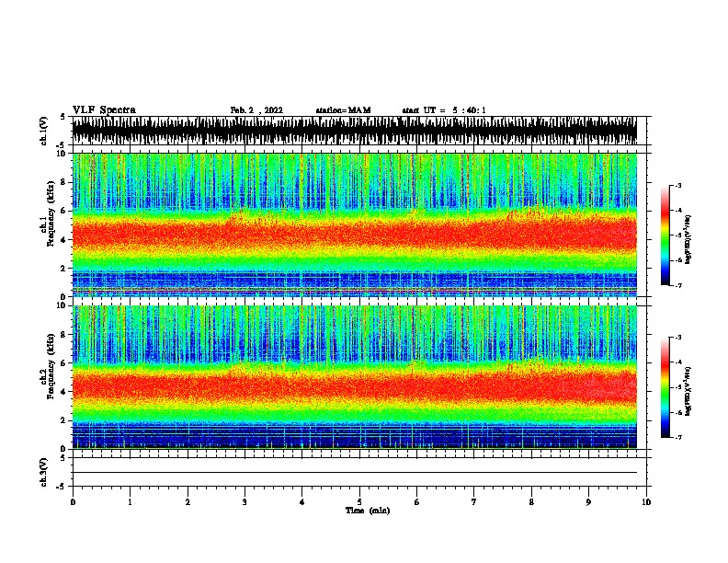Click the "station=MAM" header text
This screenshot has width=728, height=563.
[343, 110]
